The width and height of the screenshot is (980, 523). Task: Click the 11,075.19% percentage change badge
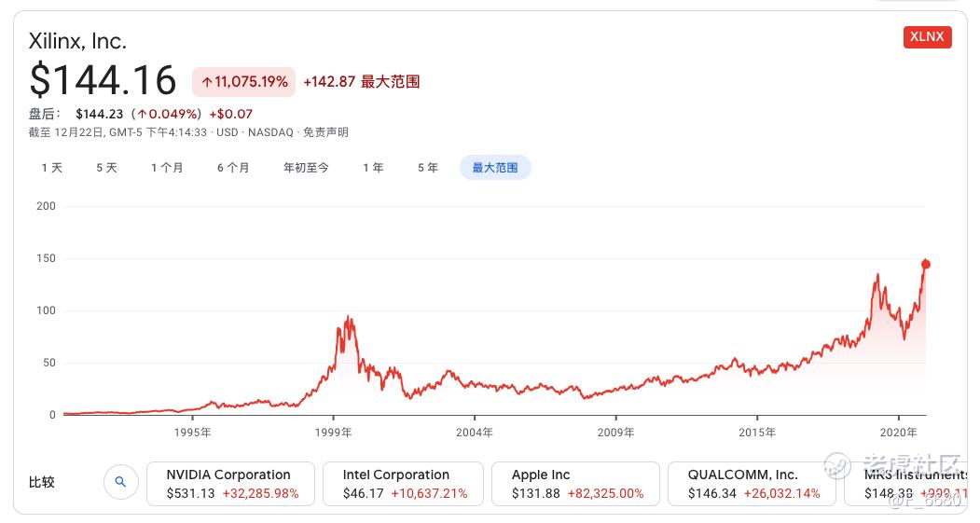coord(243,82)
